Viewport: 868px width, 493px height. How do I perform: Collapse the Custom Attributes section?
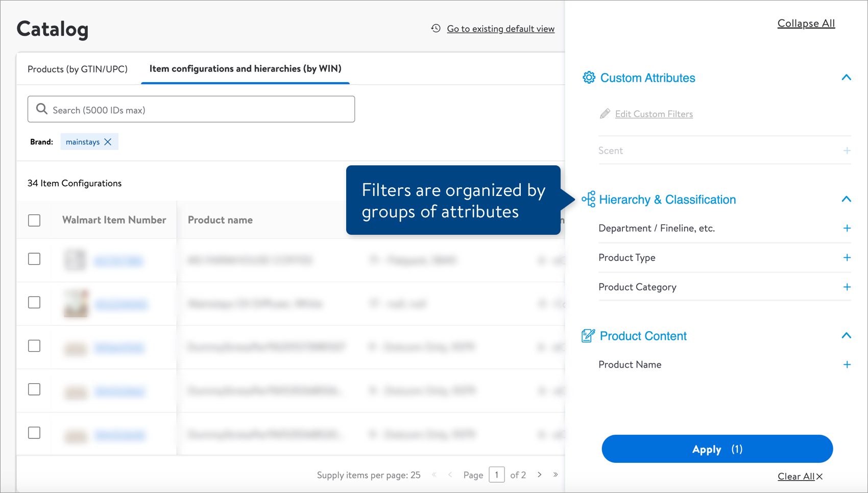[847, 78]
